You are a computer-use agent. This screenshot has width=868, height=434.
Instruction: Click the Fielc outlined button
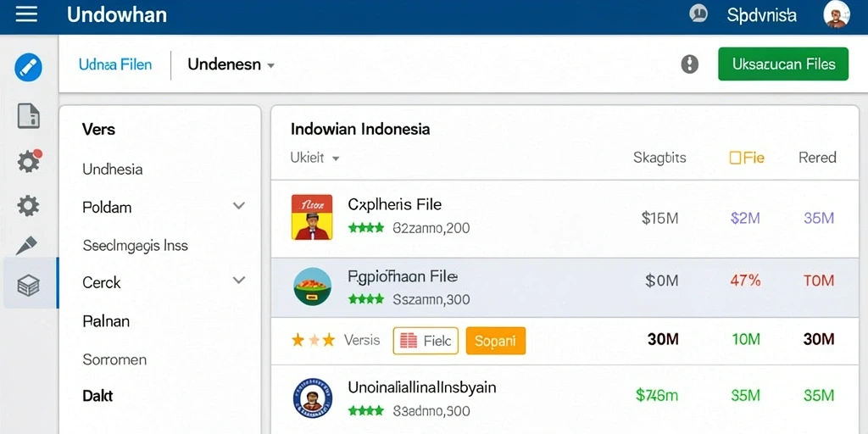click(426, 341)
